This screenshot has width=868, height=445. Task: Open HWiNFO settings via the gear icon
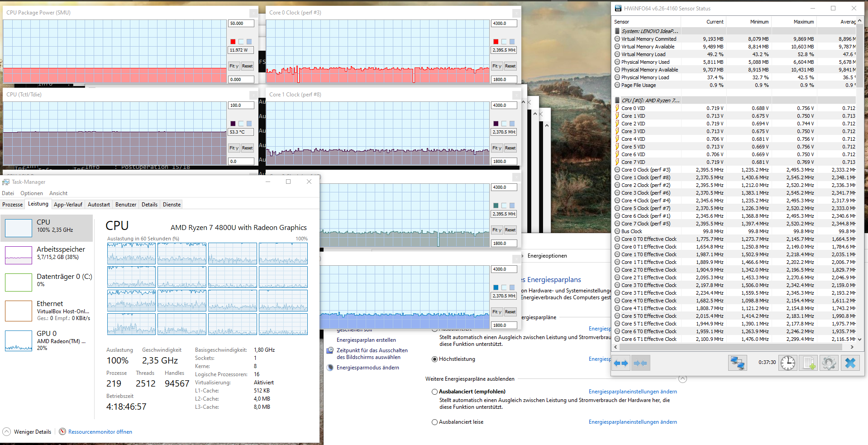coord(829,363)
